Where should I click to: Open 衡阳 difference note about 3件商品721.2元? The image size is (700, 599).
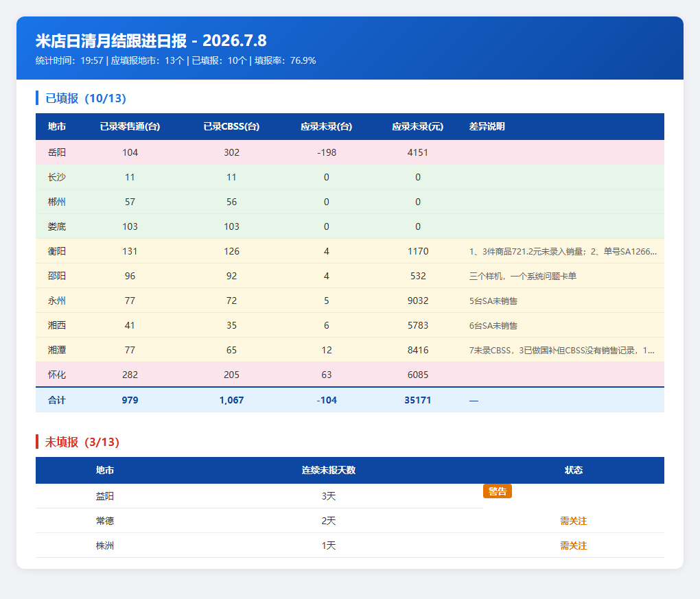[563, 252]
